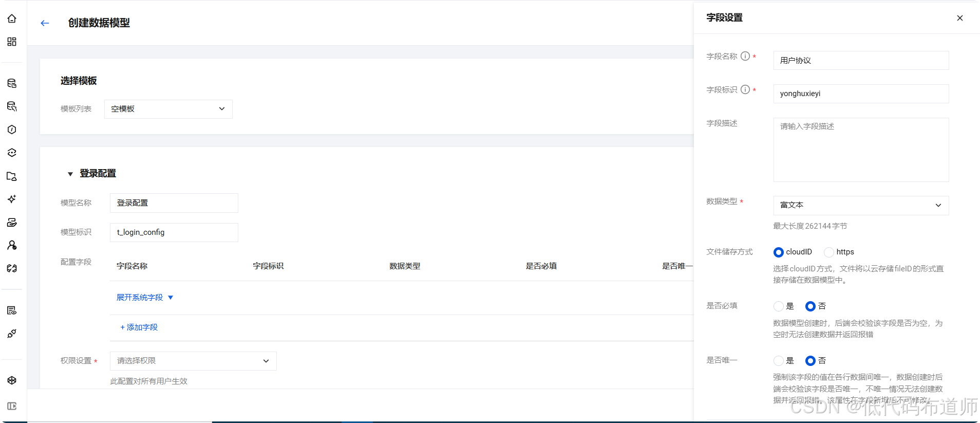Click the 数据类型 column header in table
Image resolution: width=980 pixels, height=423 pixels.
405,266
